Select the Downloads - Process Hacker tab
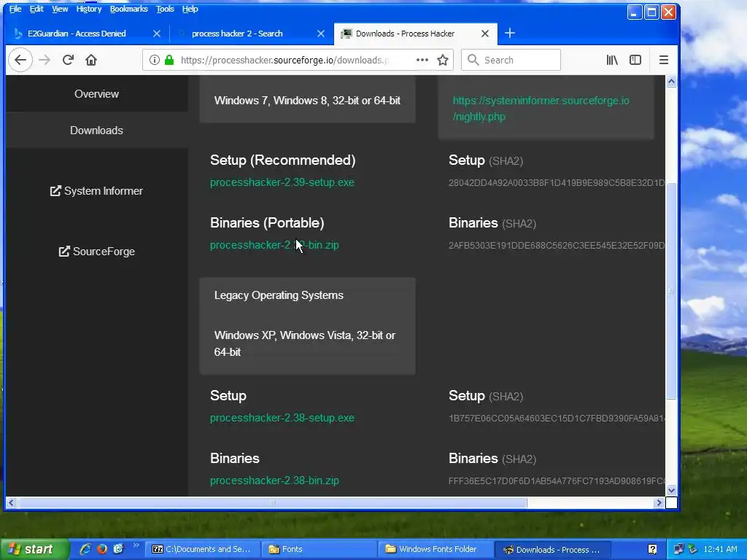Image resolution: width=747 pixels, height=560 pixels. tap(405, 34)
